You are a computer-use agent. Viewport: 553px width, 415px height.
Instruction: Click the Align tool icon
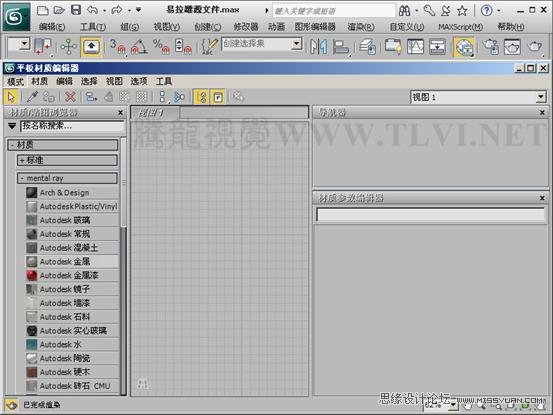pyautogui.click(x=340, y=47)
